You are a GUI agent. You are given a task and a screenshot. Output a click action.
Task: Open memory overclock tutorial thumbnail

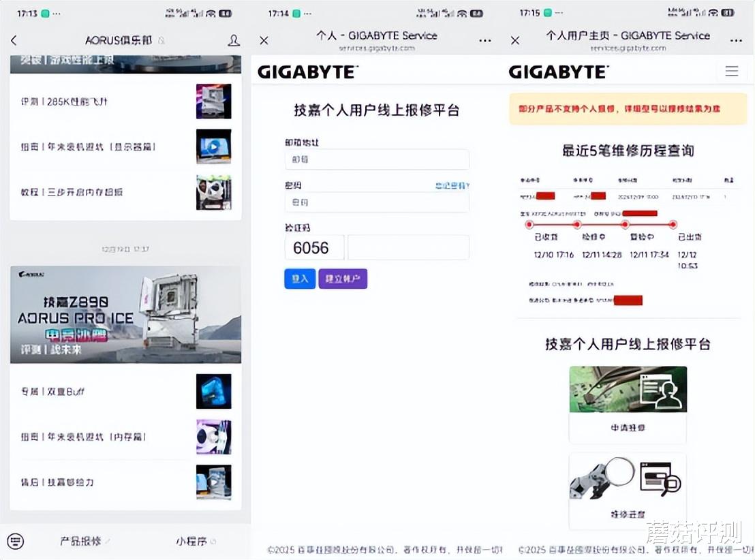coord(214,192)
